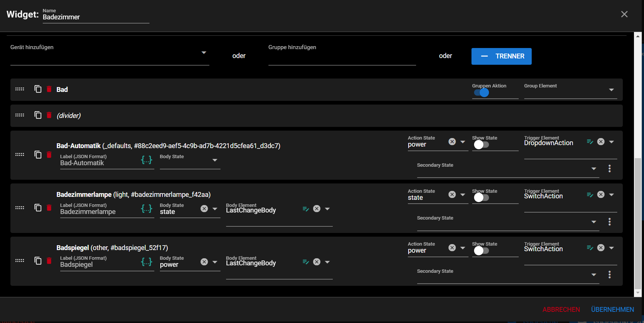Expand Body State dropdown of Bad-Automatik

click(215, 160)
